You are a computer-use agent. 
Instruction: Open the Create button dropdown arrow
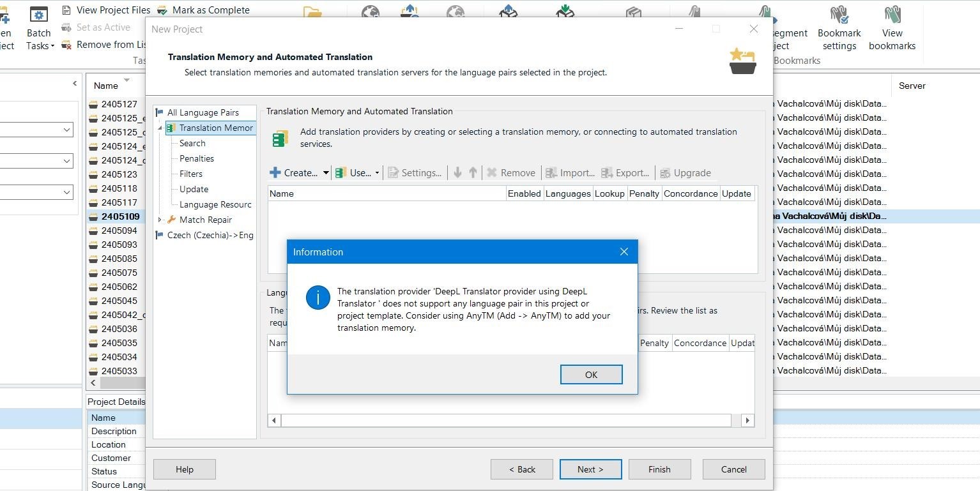pyautogui.click(x=325, y=173)
